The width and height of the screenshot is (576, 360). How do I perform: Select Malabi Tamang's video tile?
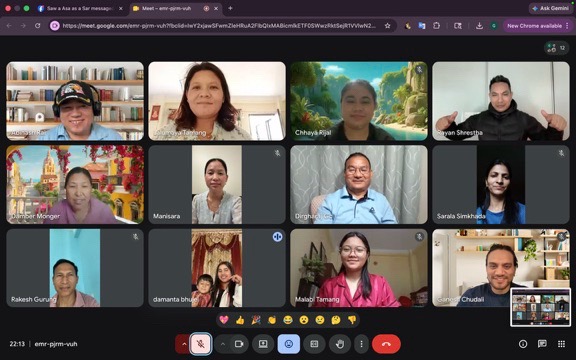(x=359, y=268)
